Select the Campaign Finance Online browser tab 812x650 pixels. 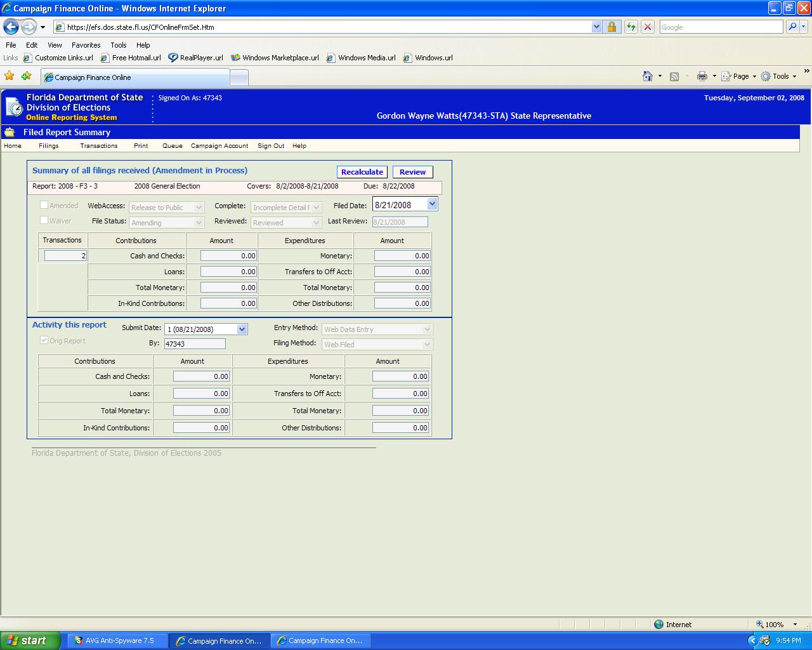(135, 77)
